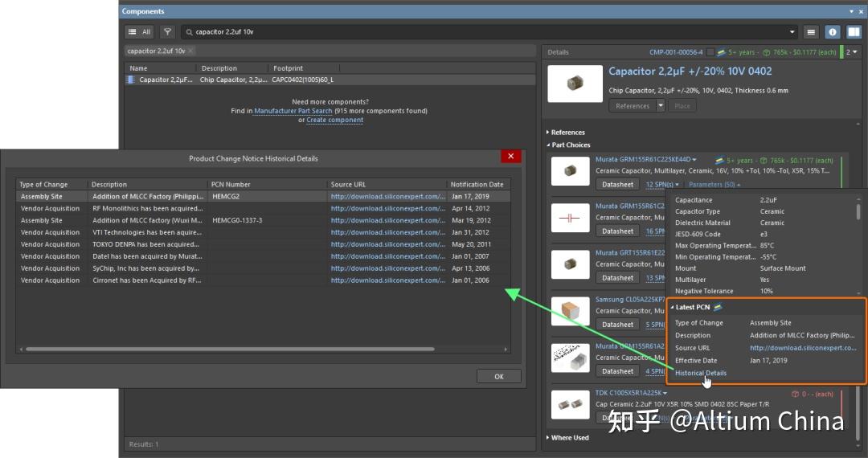Click the Create component link

335,120
